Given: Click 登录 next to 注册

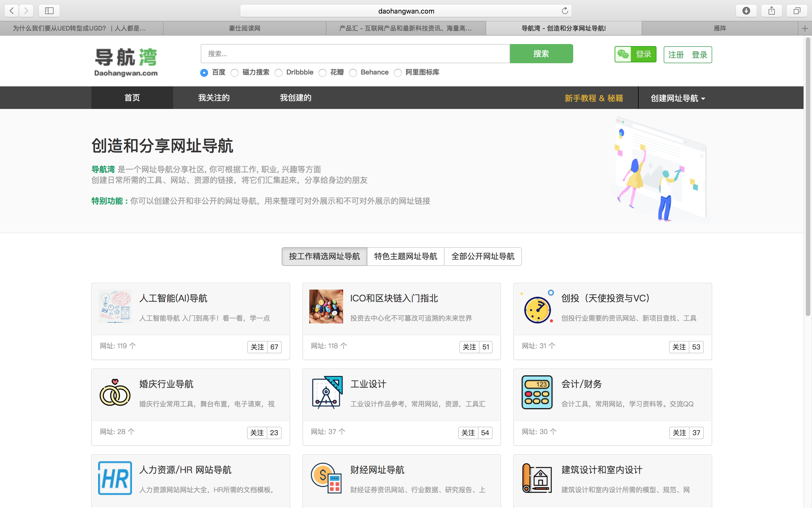Looking at the screenshot, I should [x=700, y=55].
